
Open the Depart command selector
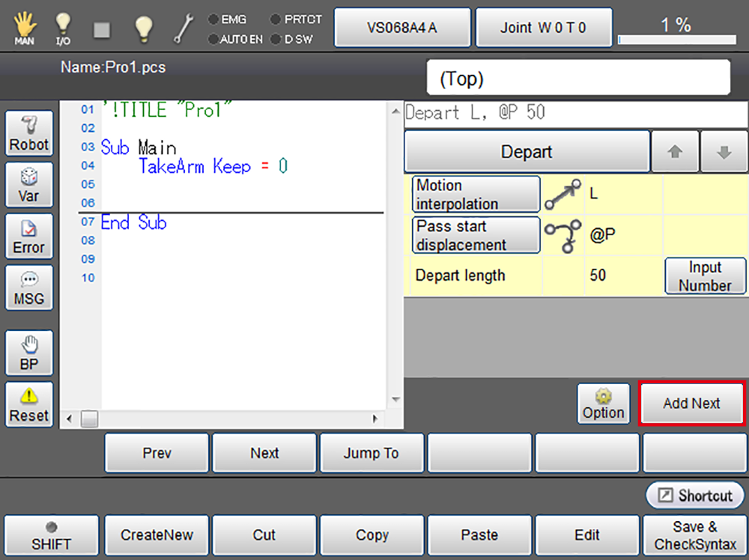527,152
